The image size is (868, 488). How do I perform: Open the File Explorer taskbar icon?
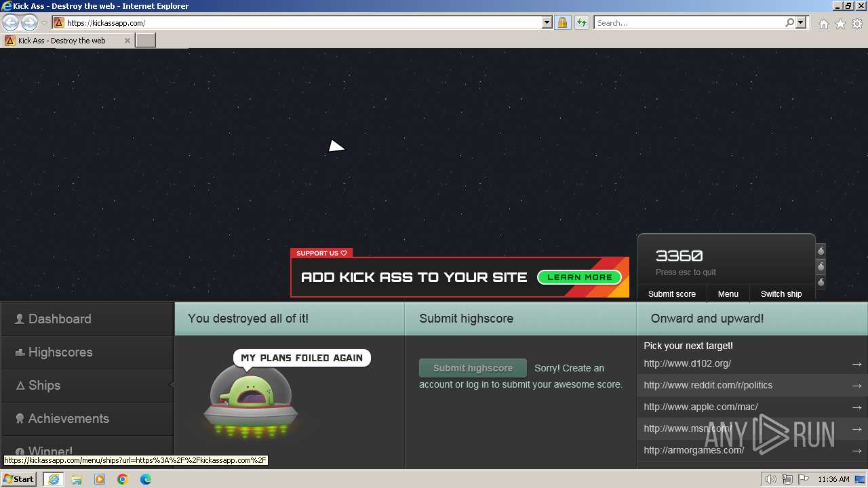(77, 479)
